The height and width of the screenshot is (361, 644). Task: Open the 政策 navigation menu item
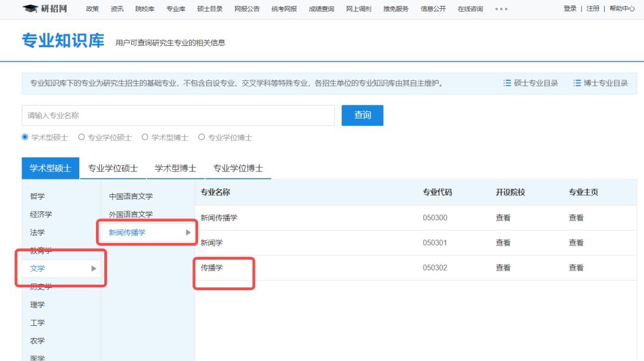click(92, 8)
